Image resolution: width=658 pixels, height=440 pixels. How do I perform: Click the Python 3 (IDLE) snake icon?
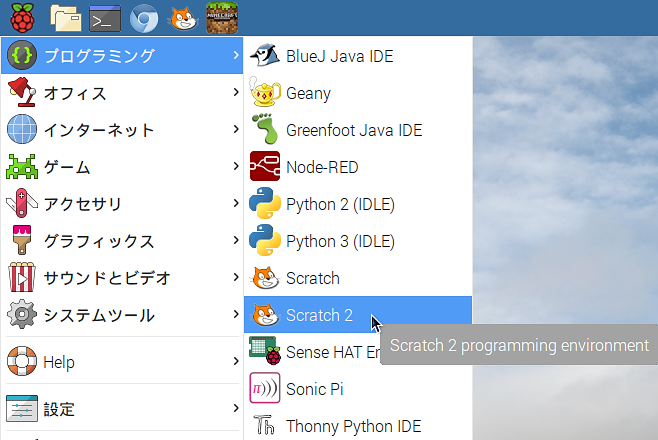click(x=265, y=240)
